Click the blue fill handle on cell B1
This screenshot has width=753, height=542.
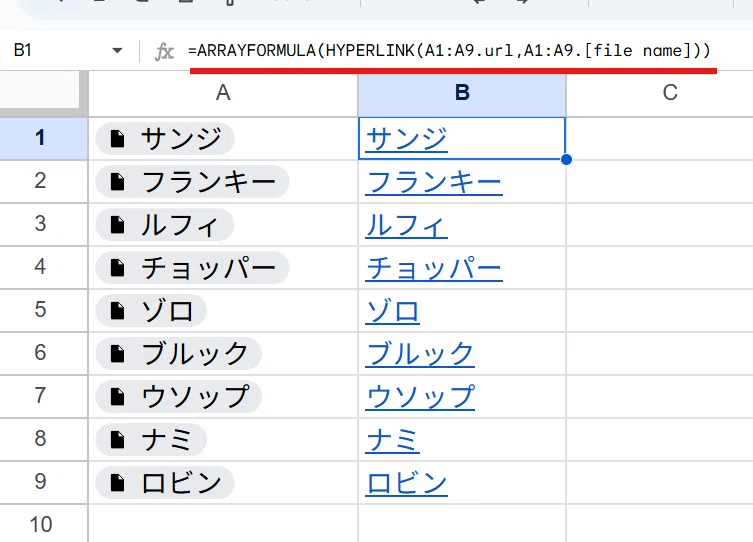click(566, 159)
